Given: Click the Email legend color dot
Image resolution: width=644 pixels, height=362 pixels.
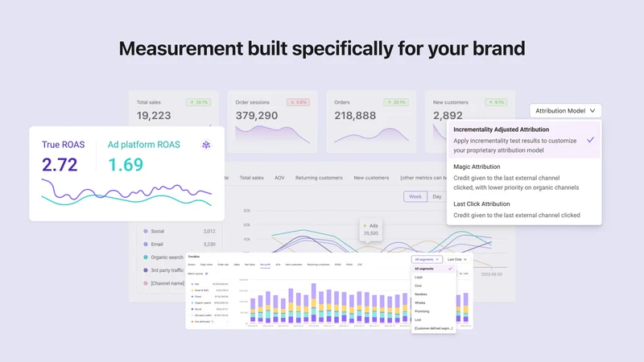Looking at the screenshot, I should pos(146,245).
